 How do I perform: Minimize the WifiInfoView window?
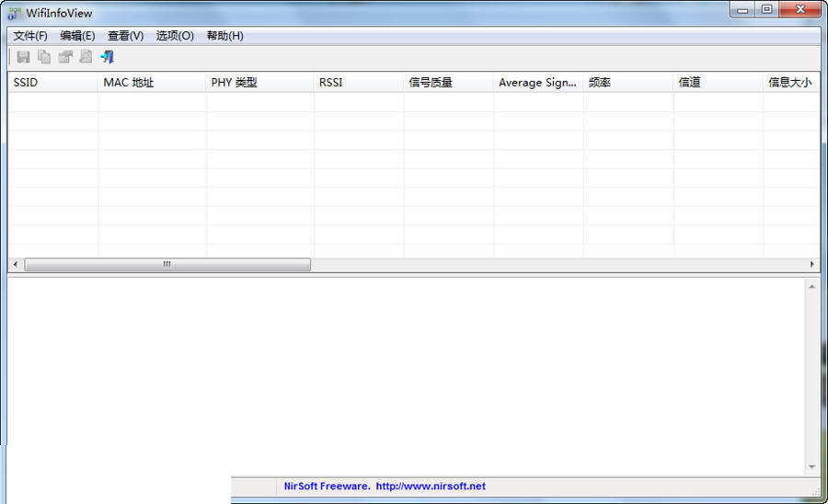(x=743, y=9)
